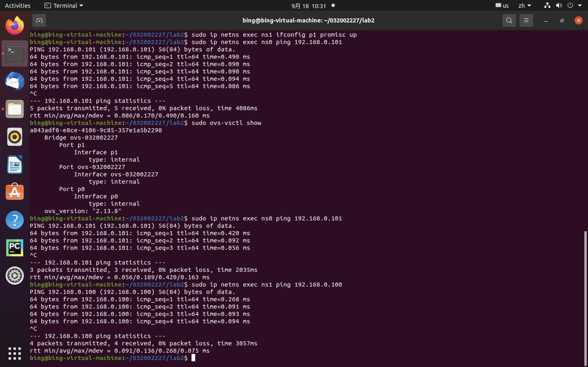Click the terminal vertical scrollbar
The image size is (588, 367).
coord(585,299)
